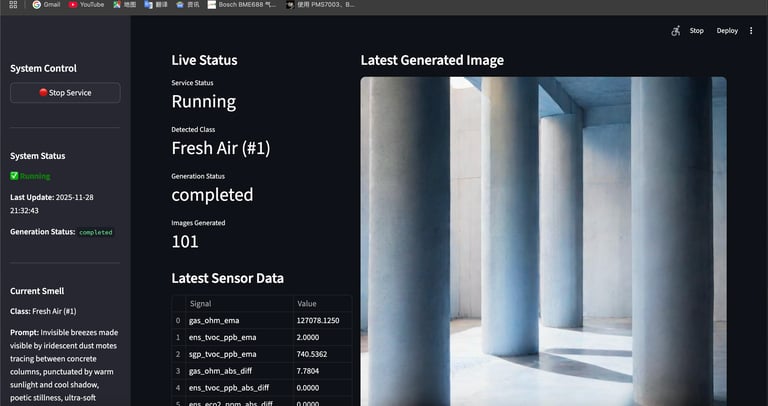Click the Images Generated count 101
This screenshot has height=406, width=768.
click(x=185, y=241)
